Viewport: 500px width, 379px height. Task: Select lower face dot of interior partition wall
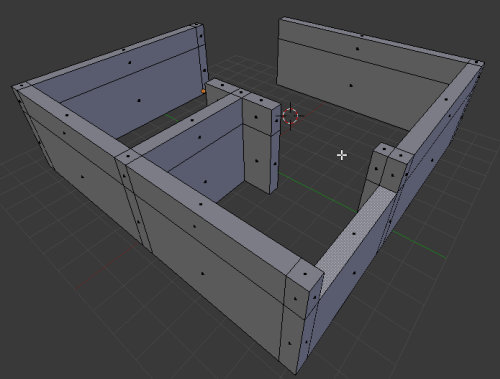(x=205, y=182)
